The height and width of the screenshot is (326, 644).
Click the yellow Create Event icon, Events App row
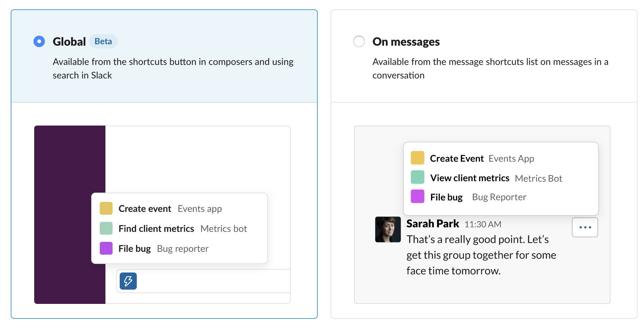pyautogui.click(x=417, y=158)
